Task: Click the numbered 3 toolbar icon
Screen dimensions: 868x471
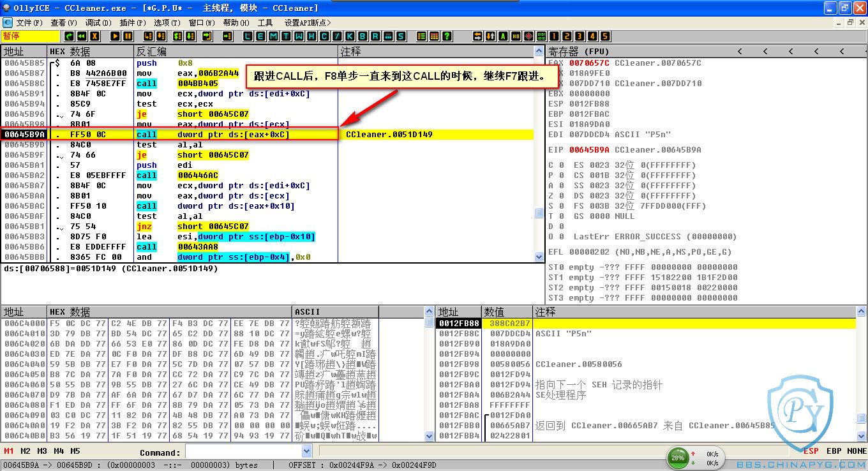Action: [x=580, y=36]
